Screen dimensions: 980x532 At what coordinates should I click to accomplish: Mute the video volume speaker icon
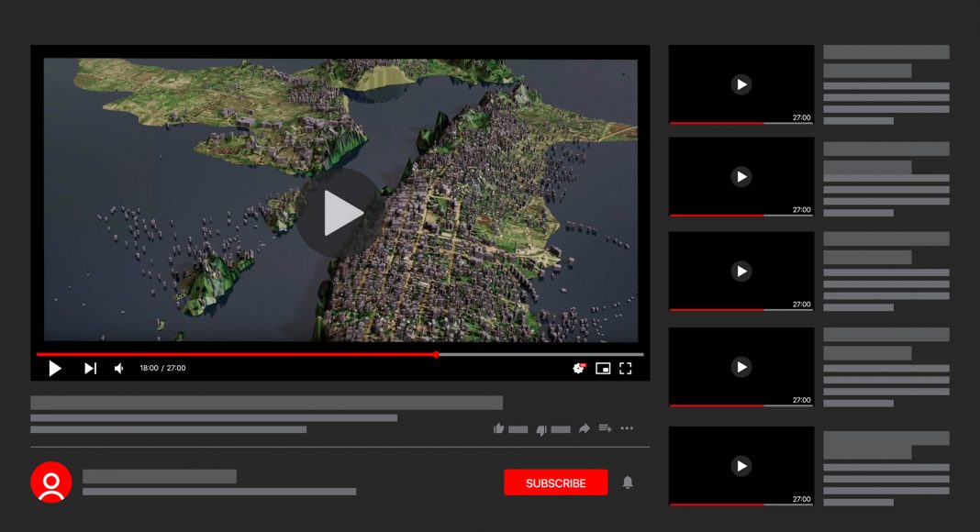tap(119, 369)
